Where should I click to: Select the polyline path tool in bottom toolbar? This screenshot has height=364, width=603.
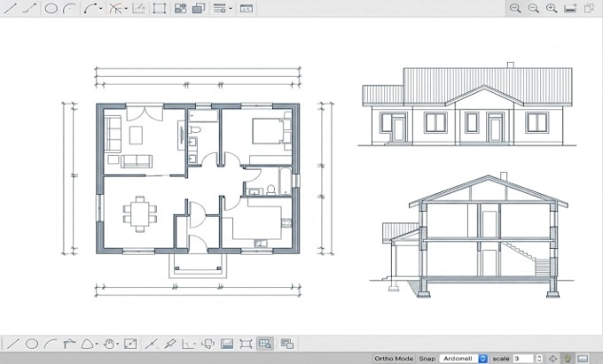point(69,344)
